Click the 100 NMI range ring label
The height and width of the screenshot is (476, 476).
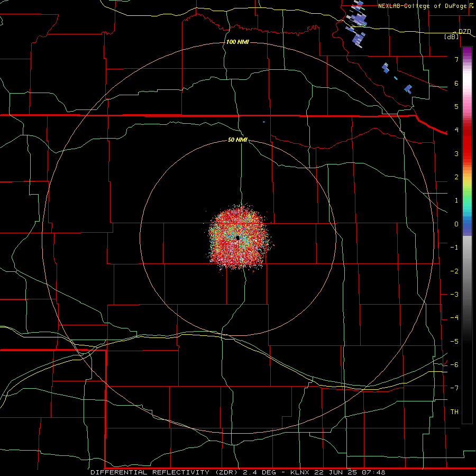237,42
